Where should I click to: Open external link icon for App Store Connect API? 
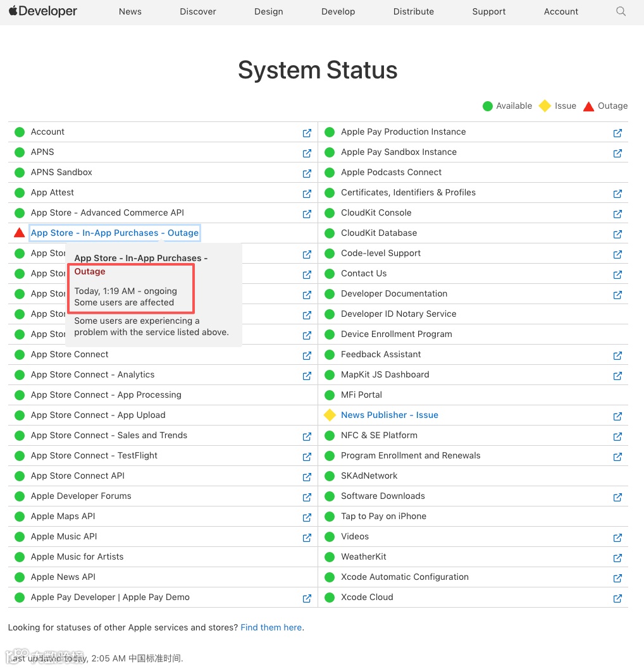point(307,477)
